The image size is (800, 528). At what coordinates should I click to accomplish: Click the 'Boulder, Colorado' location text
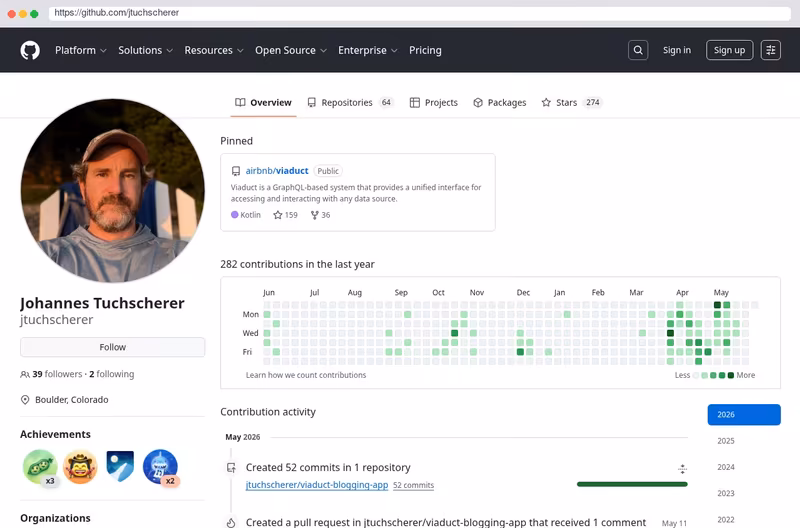click(71, 399)
